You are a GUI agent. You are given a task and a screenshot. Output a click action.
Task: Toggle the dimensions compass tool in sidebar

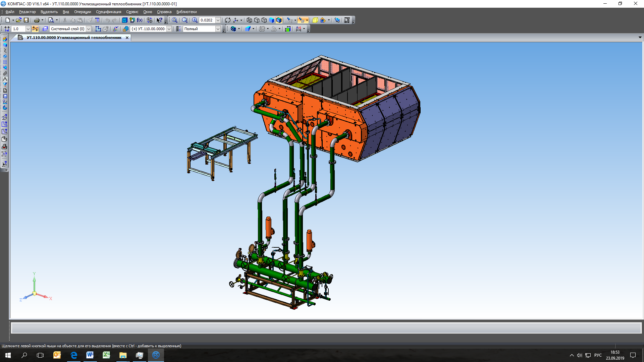tap(5, 79)
